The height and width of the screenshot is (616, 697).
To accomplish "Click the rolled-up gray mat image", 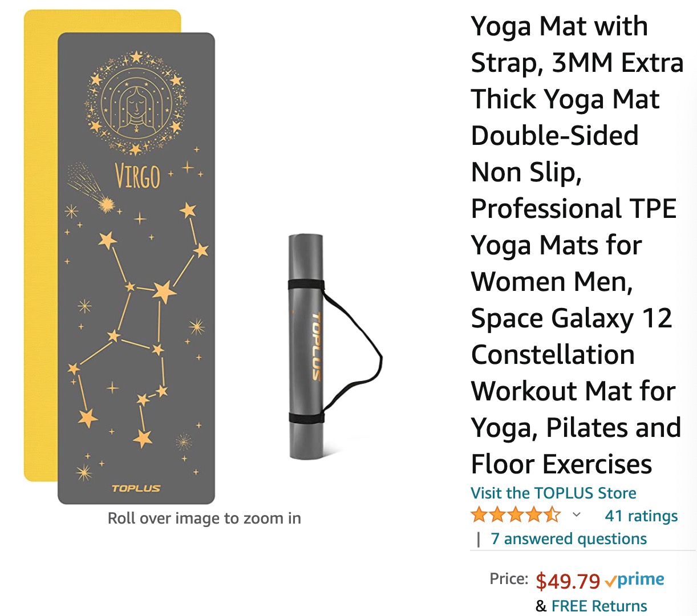I will point(306,346).
